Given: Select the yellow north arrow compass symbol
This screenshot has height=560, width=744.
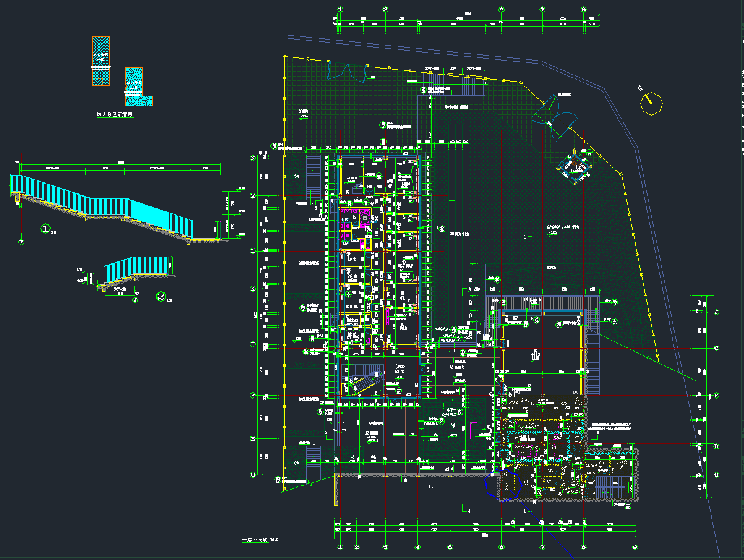Looking at the screenshot, I should click(x=651, y=103).
